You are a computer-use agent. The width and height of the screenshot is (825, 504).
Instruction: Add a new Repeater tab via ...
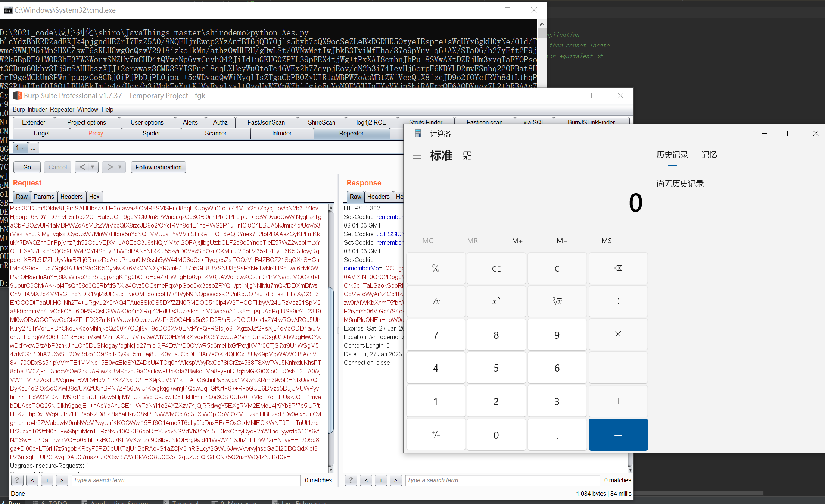point(33,148)
